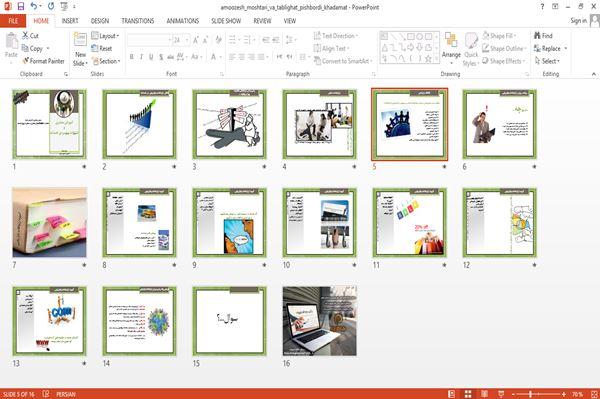Click transition star icon under slide 6

(534, 166)
